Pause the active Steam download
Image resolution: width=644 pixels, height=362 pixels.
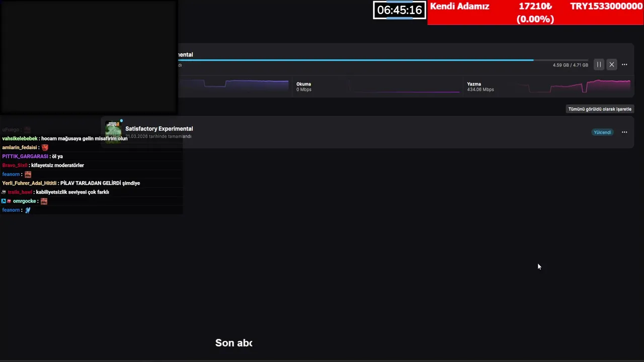point(599,64)
